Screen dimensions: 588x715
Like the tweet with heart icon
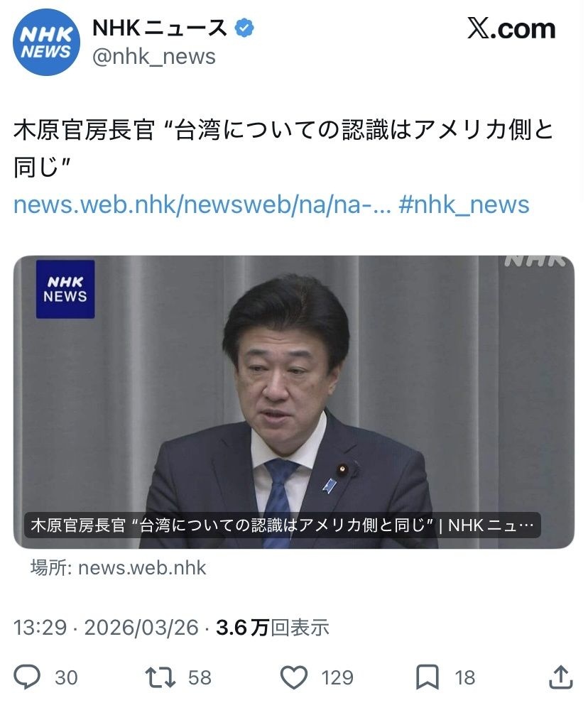[x=294, y=677]
